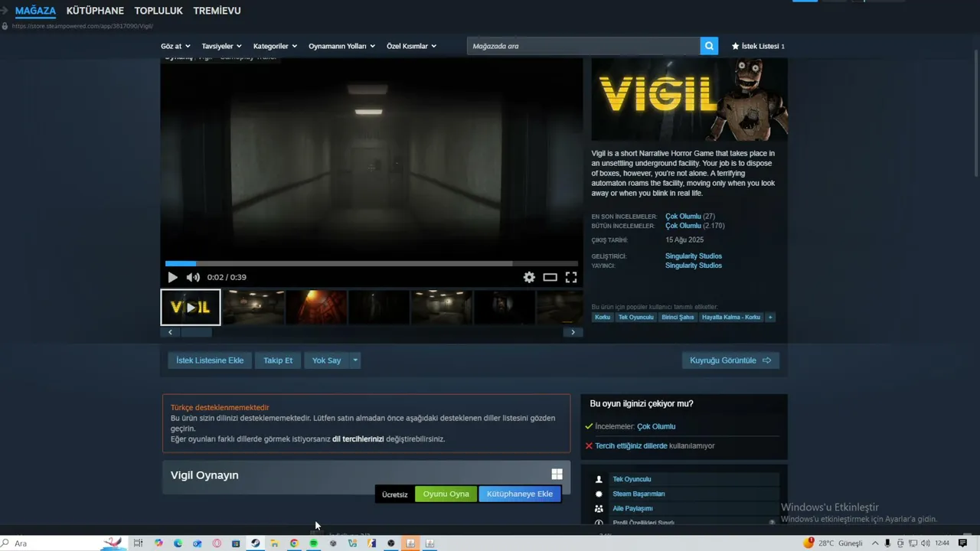Open developer Singularity Studios link

pyautogui.click(x=694, y=256)
